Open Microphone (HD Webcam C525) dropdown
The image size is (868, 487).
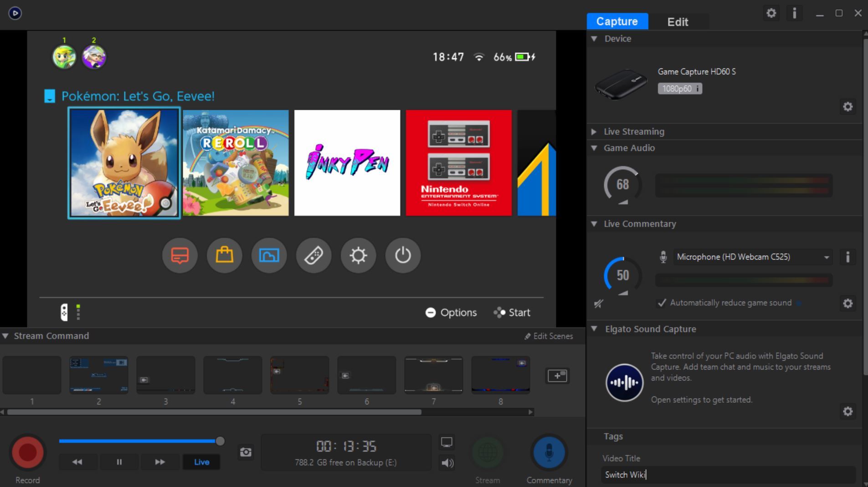pos(753,257)
